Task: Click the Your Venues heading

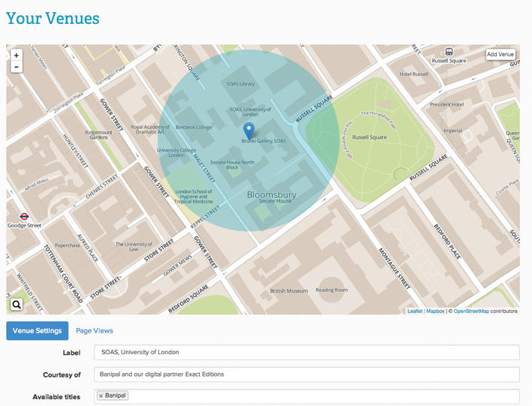Action: [53, 18]
